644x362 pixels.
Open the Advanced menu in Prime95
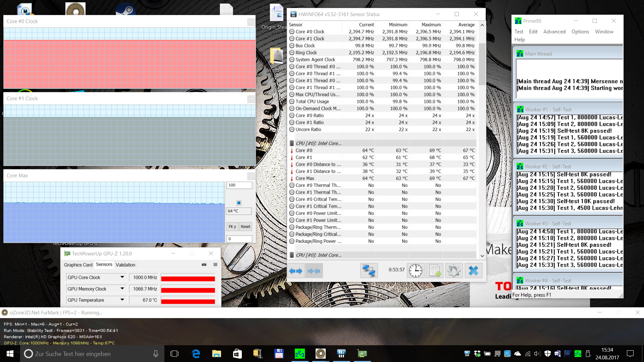[554, 32]
